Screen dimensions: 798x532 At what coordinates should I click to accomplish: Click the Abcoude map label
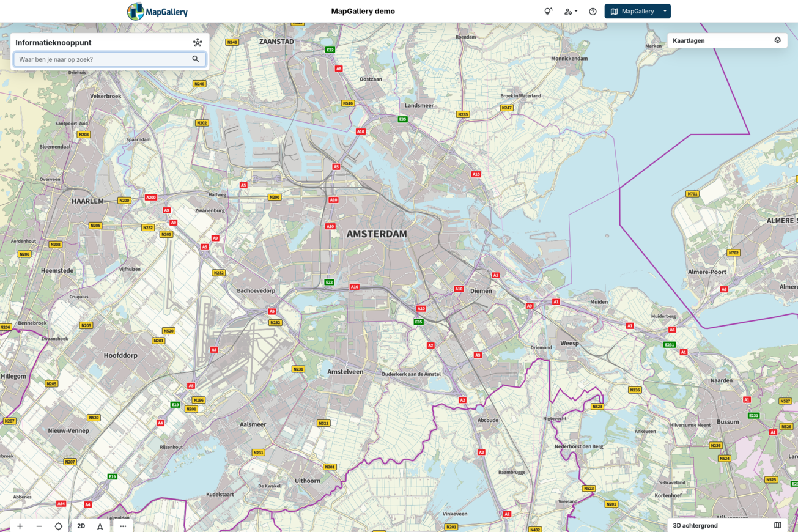click(488, 420)
